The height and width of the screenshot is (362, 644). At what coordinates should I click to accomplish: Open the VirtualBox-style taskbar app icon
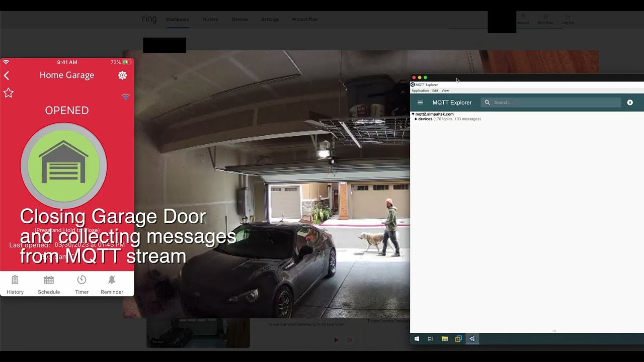pyautogui.click(x=458, y=339)
